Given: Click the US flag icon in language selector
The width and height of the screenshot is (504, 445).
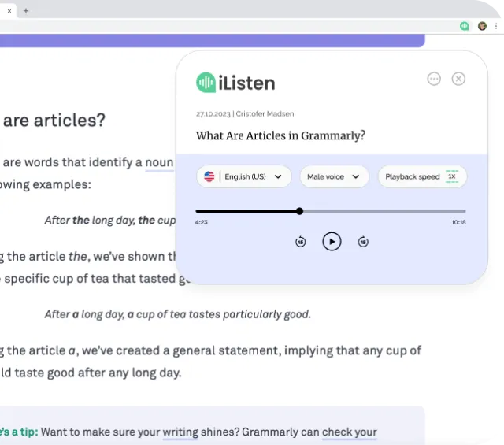Looking at the screenshot, I should [209, 176].
